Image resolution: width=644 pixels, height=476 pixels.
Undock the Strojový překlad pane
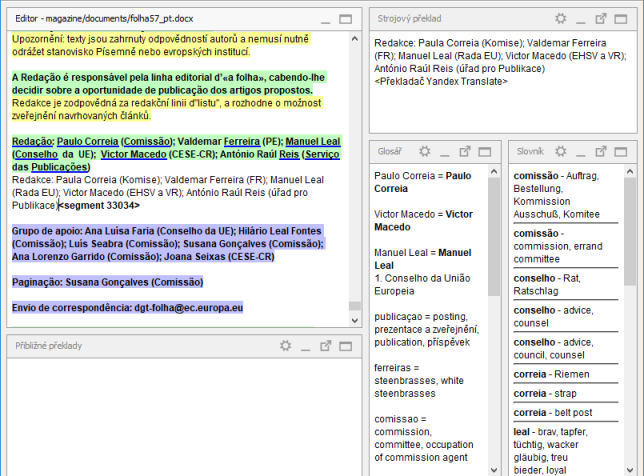601,18
